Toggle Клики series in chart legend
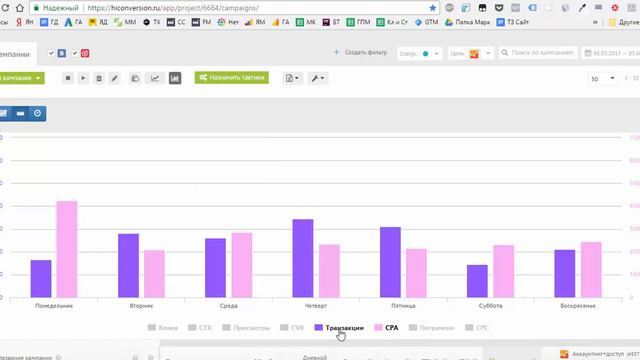 162,327
